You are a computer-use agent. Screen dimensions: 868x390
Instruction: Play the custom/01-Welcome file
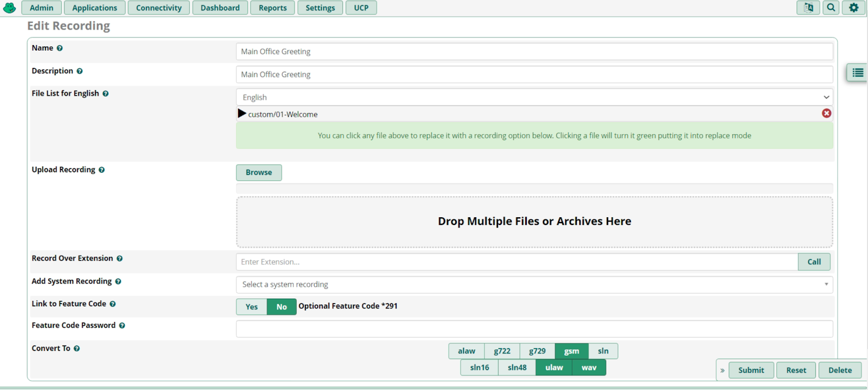click(x=242, y=114)
